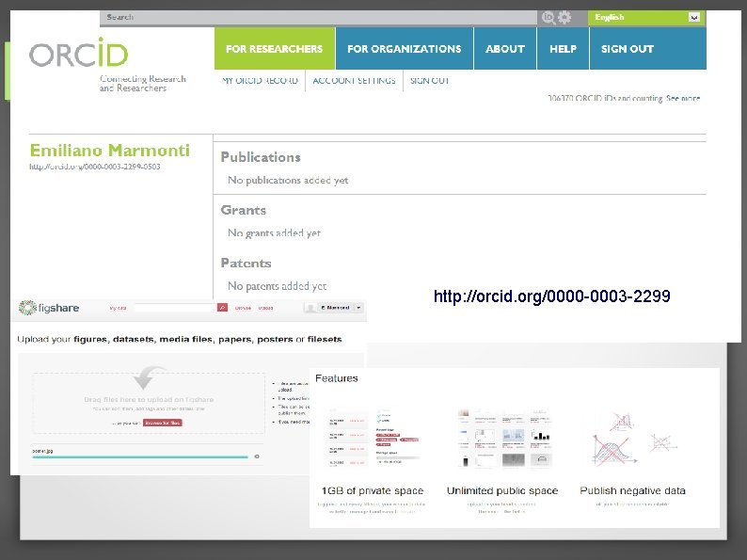Open ACCOUNT SETTINGS submenu item
The width and height of the screenshot is (747, 560).
pyautogui.click(x=354, y=81)
